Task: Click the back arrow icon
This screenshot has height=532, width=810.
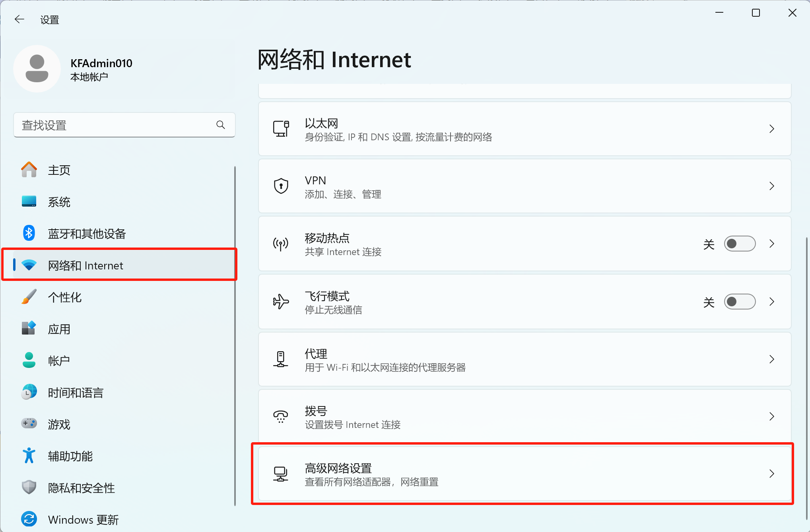Action: (19, 19)
